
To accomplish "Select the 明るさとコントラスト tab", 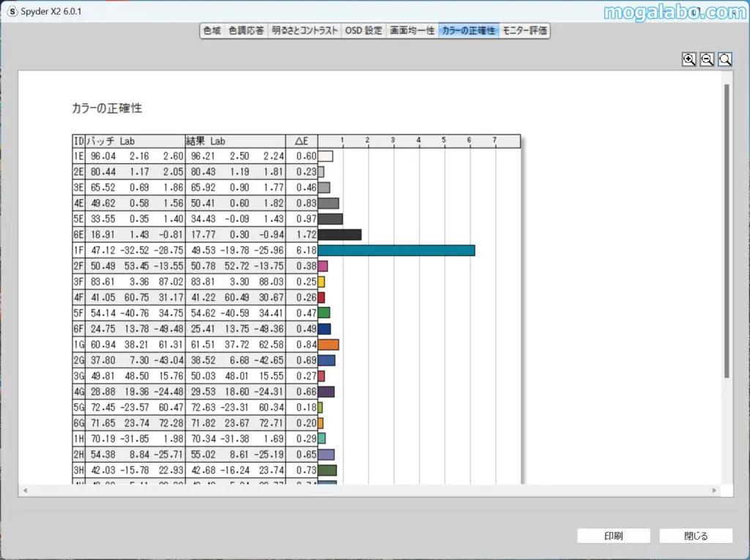I will (305, 31).
